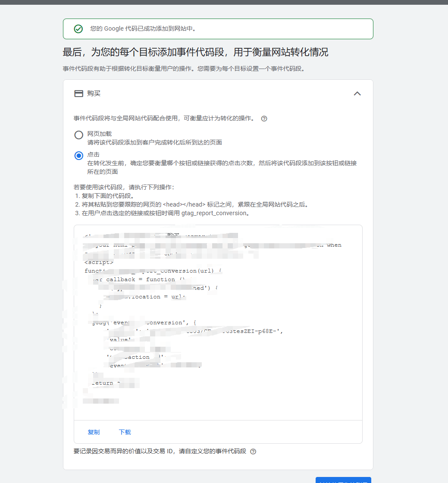The image size is (448, 483).
Task: Click the line 若要使用该代码段，请执行下列操作
Action: coord(124,187)
